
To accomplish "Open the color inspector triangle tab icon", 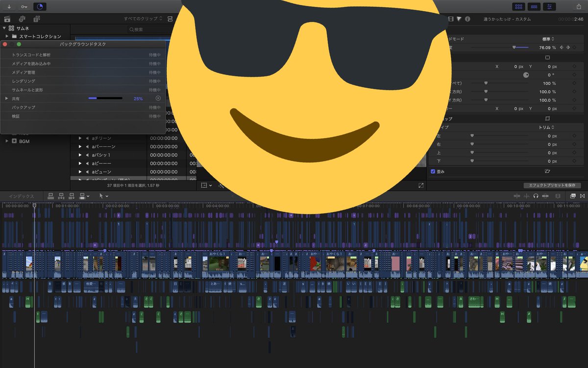I will tap(459, 19).
